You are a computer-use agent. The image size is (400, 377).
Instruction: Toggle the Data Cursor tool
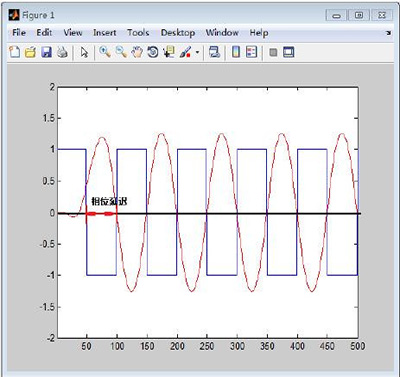tap(169, 52)
